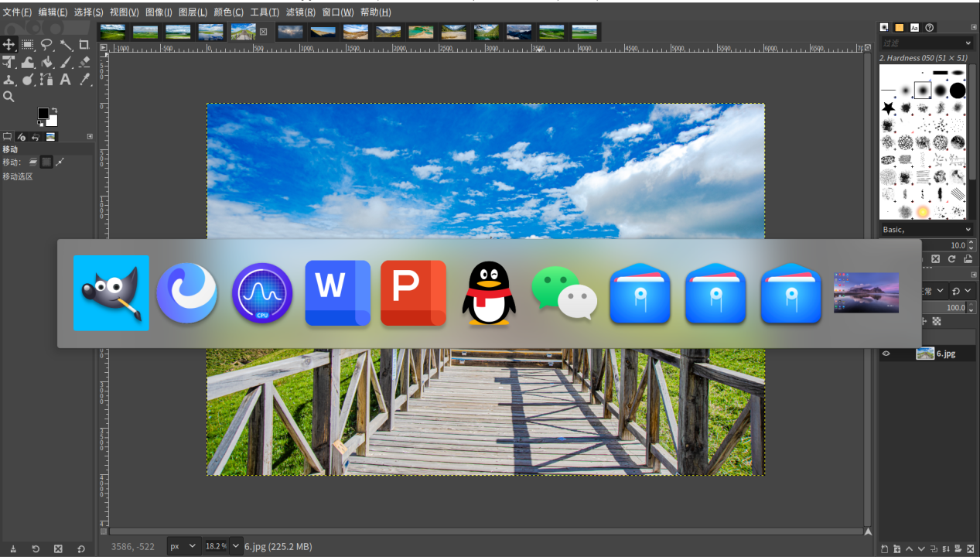The image size is (980, 557).
Task: Select the Zoom magnifier tool
Action: (x=9, y=97)
